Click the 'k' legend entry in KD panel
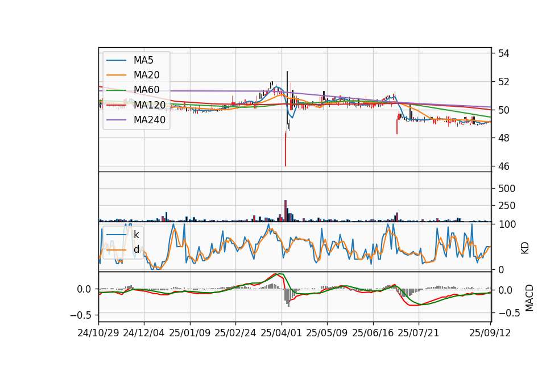 tap(136, 235)
